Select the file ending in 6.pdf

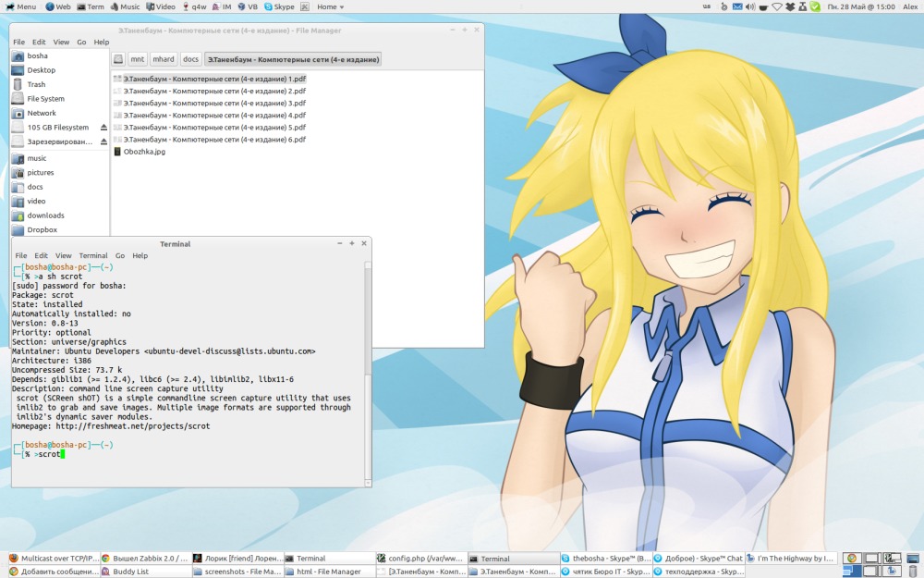209,140
